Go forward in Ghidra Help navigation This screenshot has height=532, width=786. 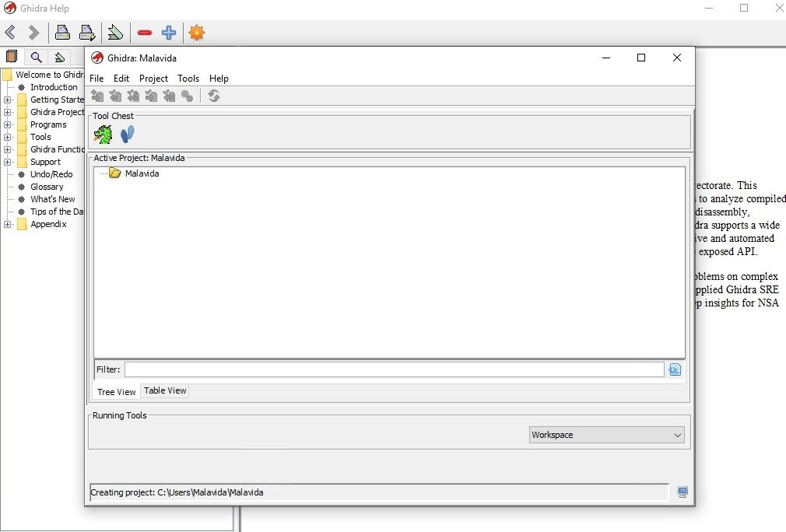click(33, 33)
